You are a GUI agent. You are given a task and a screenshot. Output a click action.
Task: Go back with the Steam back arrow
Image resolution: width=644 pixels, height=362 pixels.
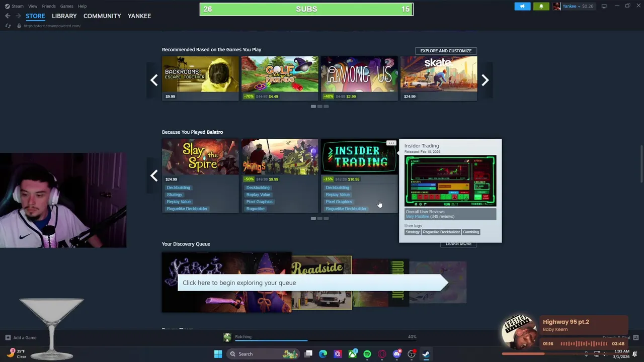click(8, 16)
